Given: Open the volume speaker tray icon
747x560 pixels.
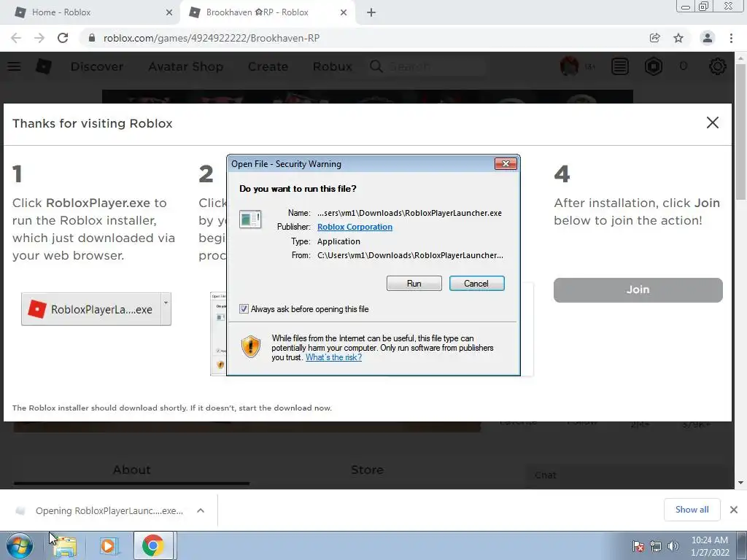Looking at the screenshot, I should coord(673,547).
